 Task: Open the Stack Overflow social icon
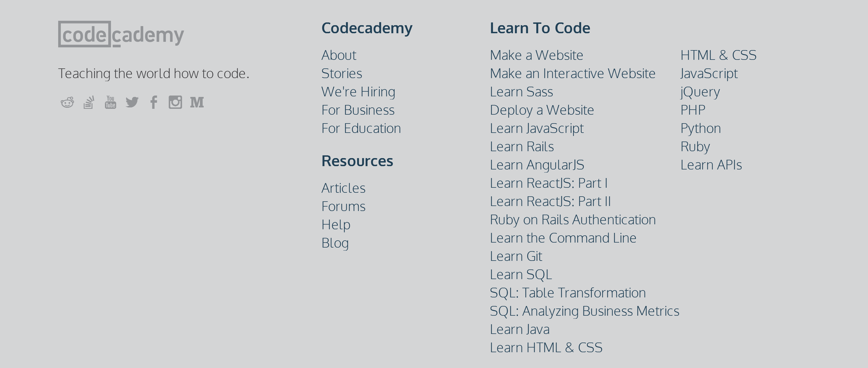[x=89, y=102]
